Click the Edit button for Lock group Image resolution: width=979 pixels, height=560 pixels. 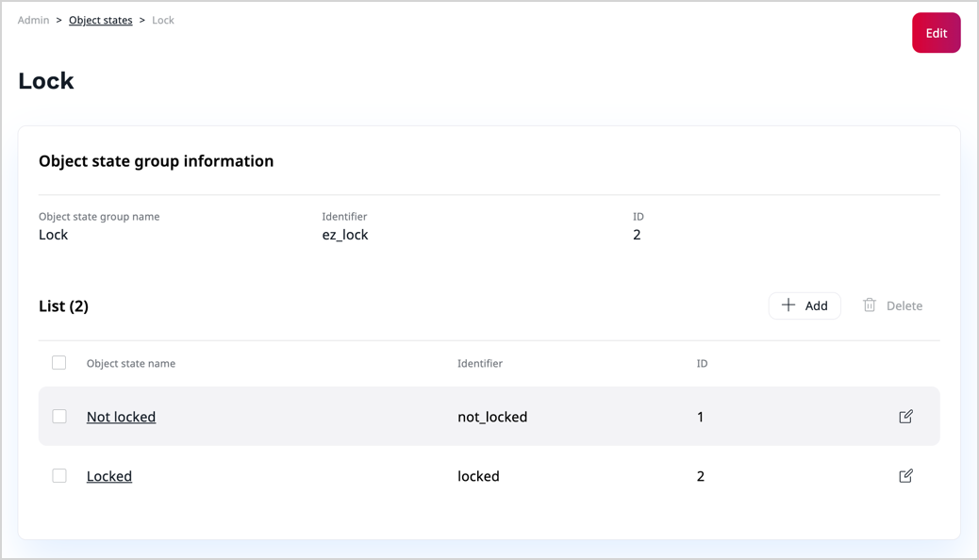tap(936, 33)
